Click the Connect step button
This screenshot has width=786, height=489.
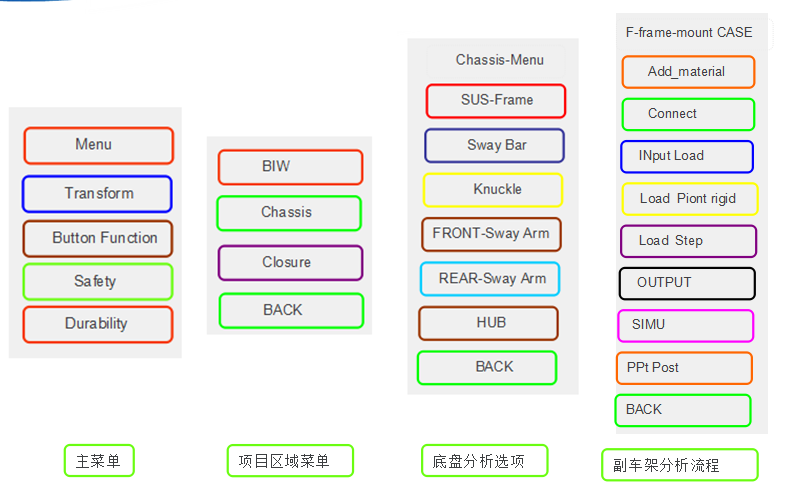[688, 114]
